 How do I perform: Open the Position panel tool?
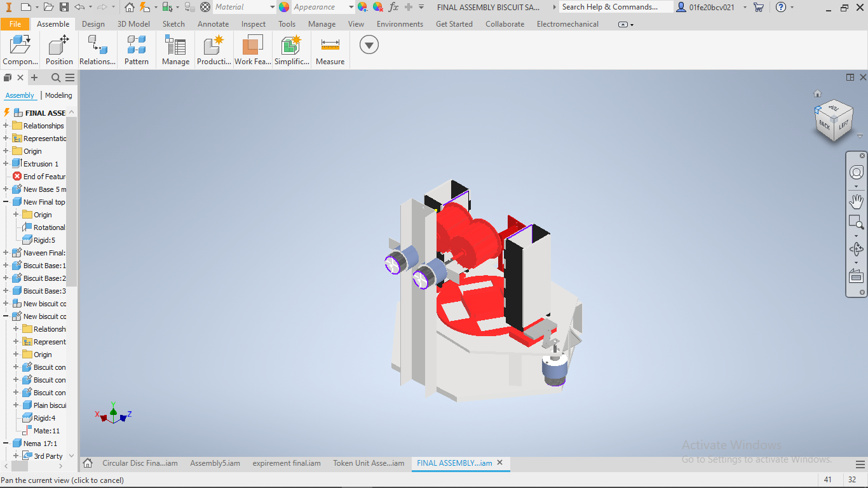pyautogui.click(x=59, y=50)
